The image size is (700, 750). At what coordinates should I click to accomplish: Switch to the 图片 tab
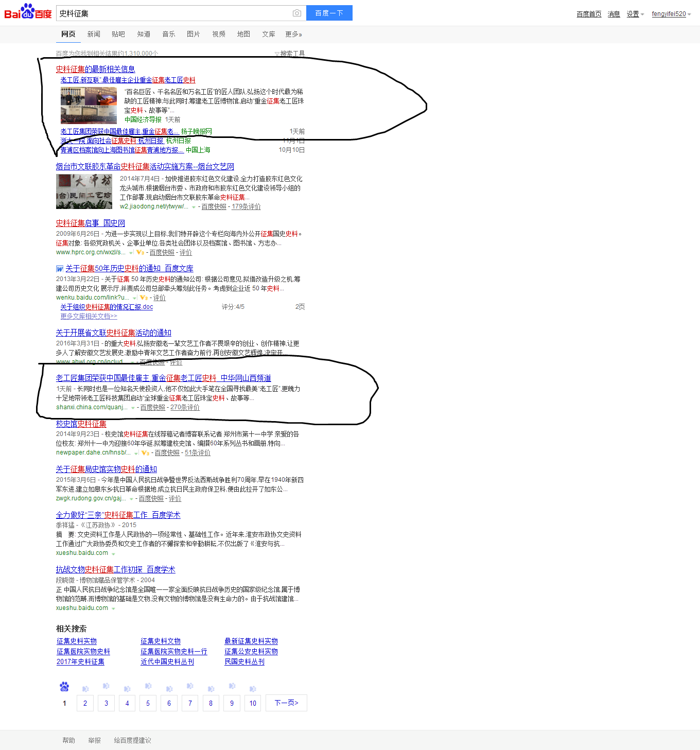194,34
